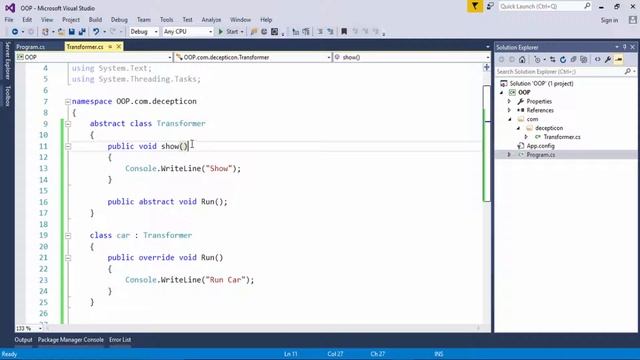Click the Navigate Backward toolbar button
Screen dimensions: 640x360
pos(15,31)
